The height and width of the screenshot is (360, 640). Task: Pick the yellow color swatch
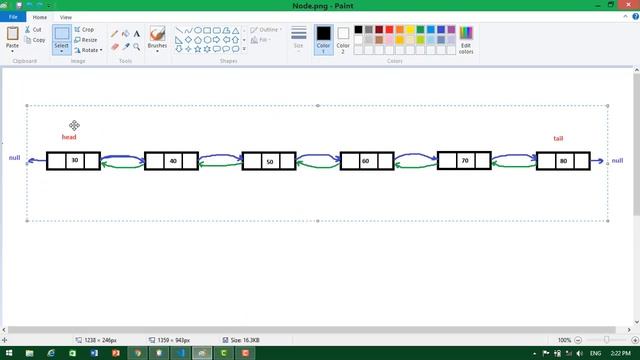click(410, 29)
